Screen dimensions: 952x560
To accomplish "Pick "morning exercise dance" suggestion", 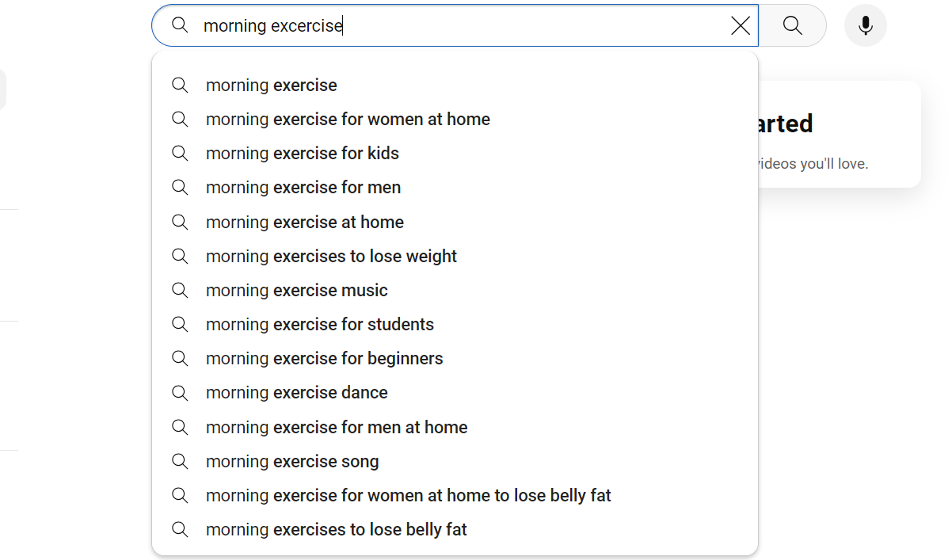I will [x=297, y=393].
